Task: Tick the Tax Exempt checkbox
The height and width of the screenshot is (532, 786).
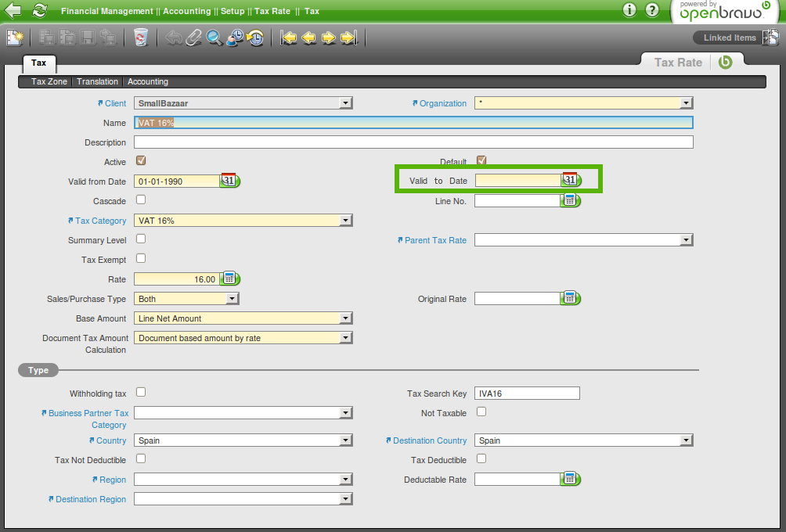Action: [142, 258]
